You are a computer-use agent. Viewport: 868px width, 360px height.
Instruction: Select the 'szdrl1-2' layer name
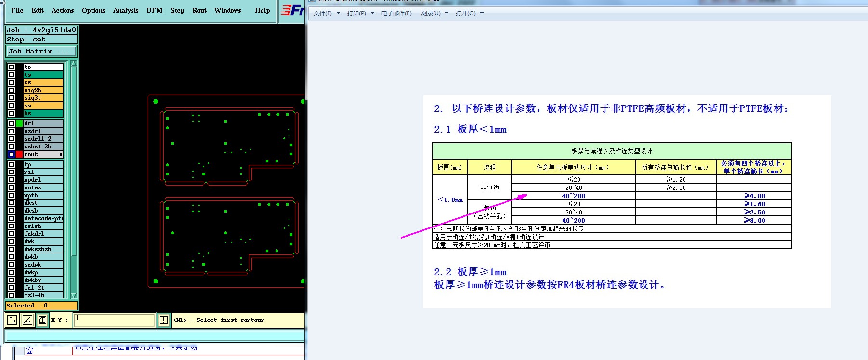tap(43, 139)
